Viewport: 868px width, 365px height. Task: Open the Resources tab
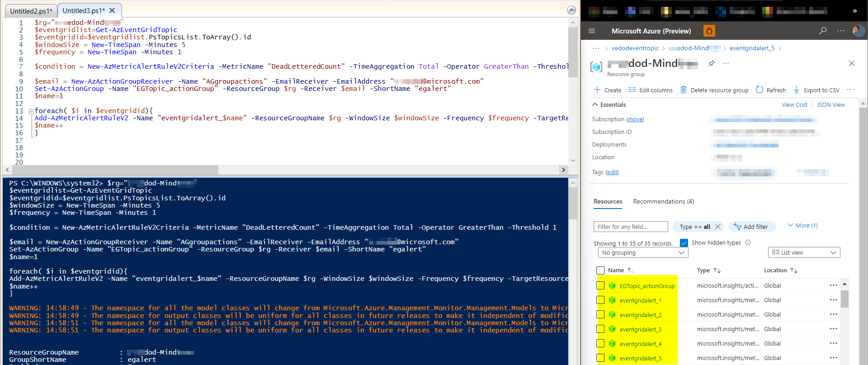pyautogui.click(x=608, y=201)
